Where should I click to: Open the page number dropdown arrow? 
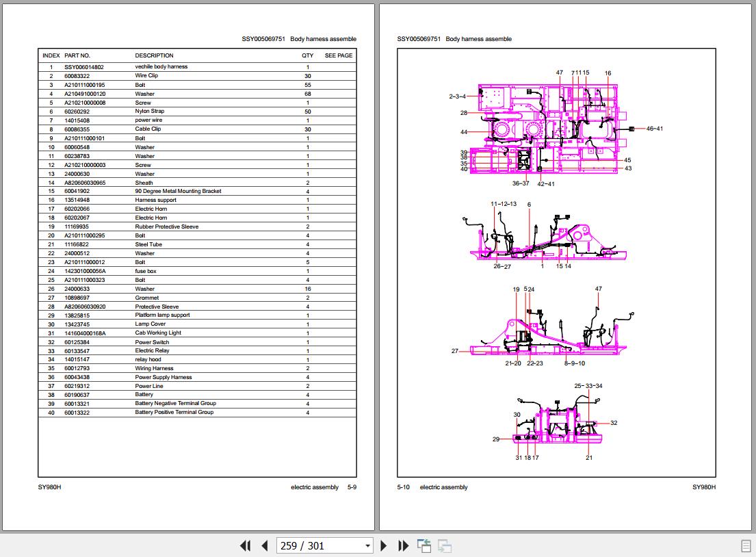[367, 546]
